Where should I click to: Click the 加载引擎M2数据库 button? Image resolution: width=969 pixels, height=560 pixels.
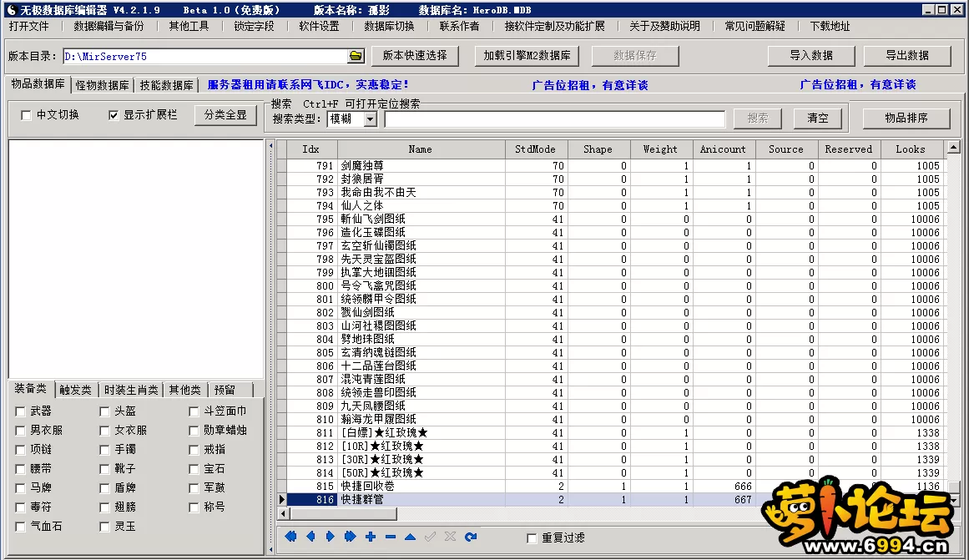click(527, 56)
